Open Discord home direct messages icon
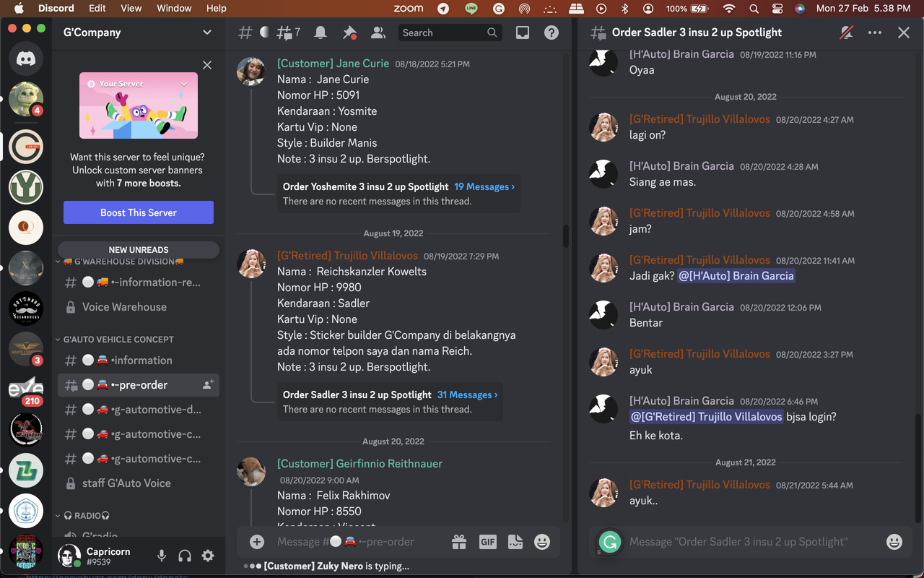This screenshot has width=924, height=578. click(26, 59)
